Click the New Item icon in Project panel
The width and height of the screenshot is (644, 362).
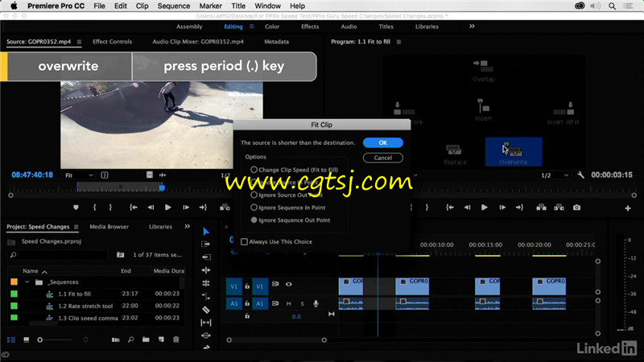(x=161, y=339)
